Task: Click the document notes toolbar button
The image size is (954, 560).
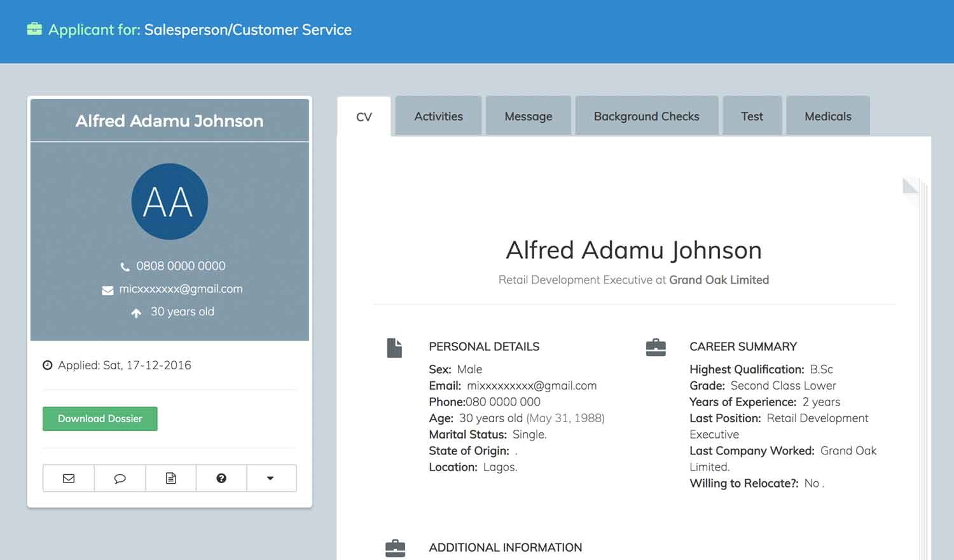Action: pos(170,478)
